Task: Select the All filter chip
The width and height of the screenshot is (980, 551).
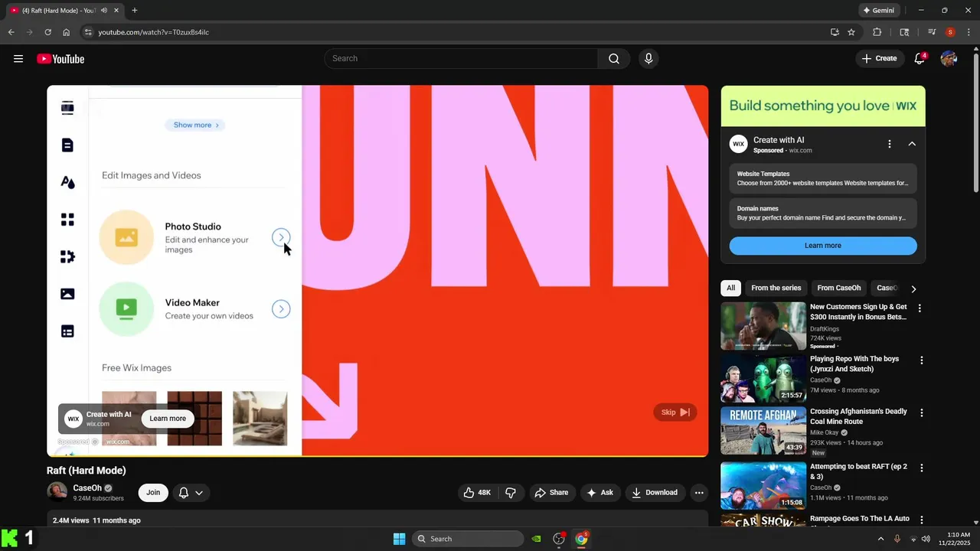Action: (x=731, y=289)
